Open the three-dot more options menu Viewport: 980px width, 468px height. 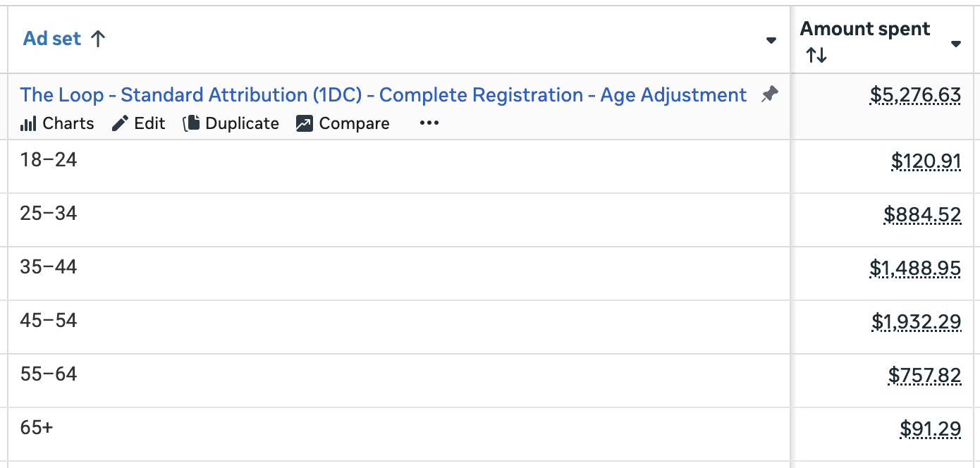click(x=429, y=124)
